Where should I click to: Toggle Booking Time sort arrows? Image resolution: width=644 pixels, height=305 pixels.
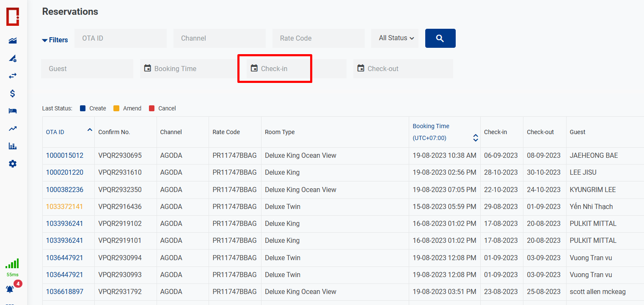(x=475, y=138)
